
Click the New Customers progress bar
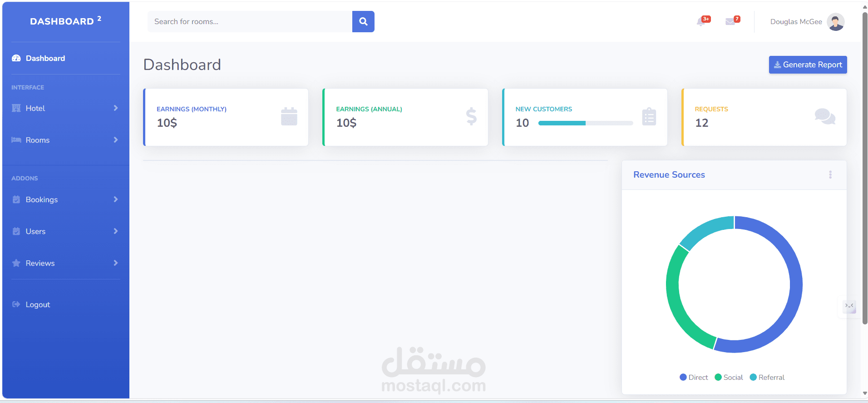(586, 123)
